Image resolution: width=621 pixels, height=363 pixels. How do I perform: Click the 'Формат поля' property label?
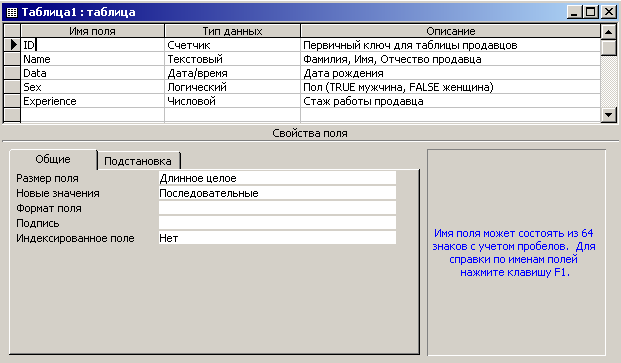[49, 209]
